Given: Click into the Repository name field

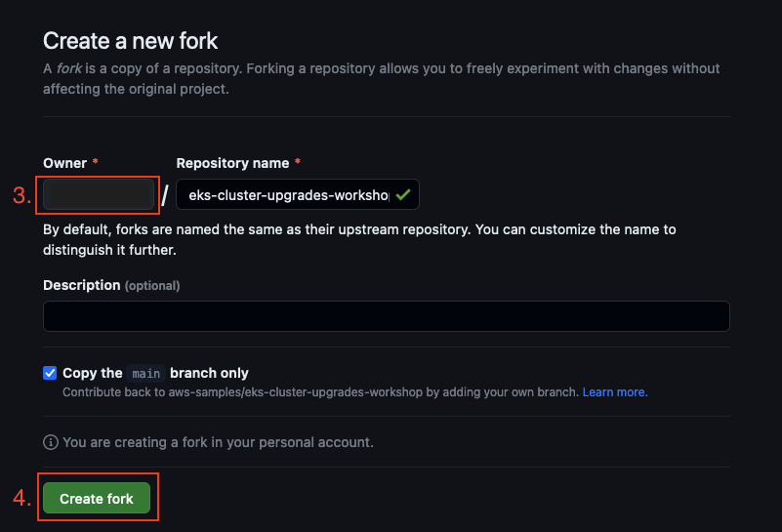Looking at the screenshot, I should 297,194.
